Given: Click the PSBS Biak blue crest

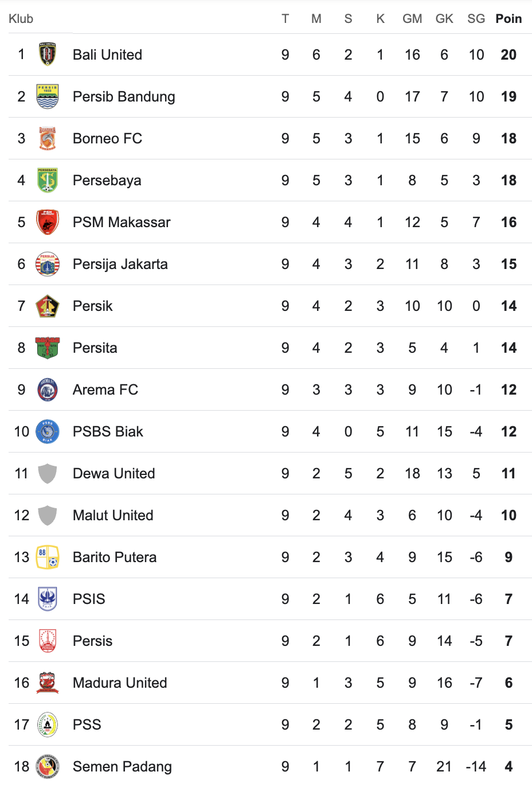Looking at the screenshot, I should (x=48, y=431).
